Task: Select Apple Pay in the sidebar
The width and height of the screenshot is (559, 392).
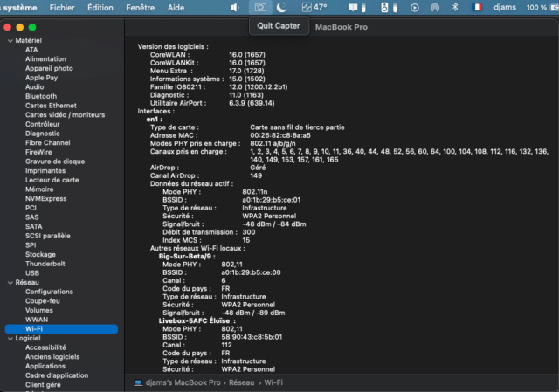Action: click(41, 78)
